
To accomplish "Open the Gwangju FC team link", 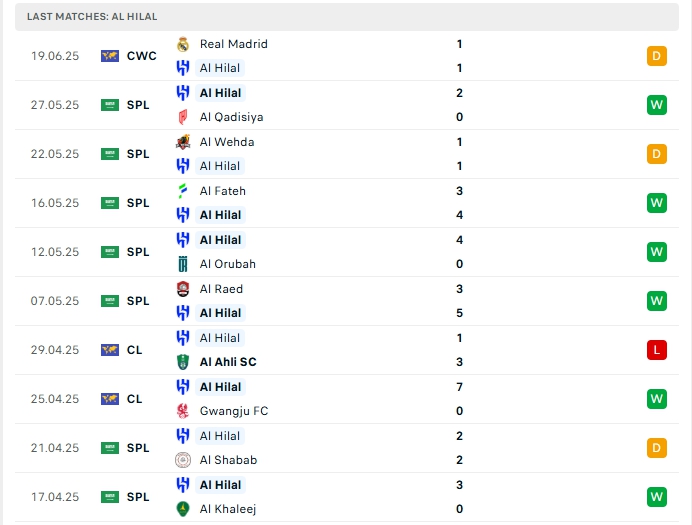I will click(x=234, y=411).
